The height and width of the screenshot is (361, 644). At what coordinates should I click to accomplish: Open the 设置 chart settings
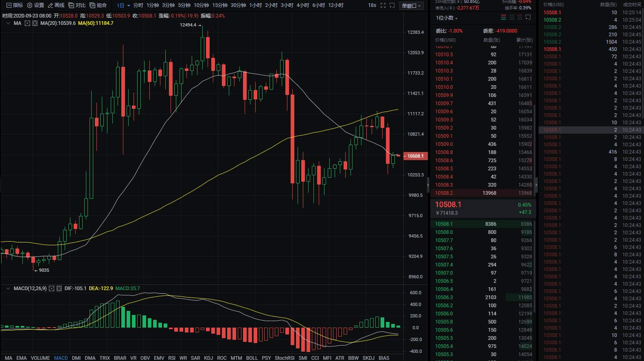(35, 5)
